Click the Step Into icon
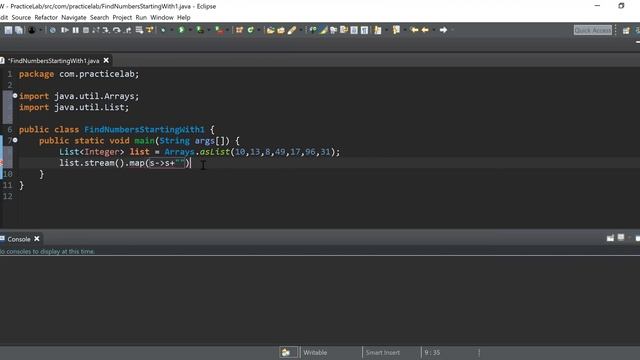 pyautogui.click(x=106, y=30)
